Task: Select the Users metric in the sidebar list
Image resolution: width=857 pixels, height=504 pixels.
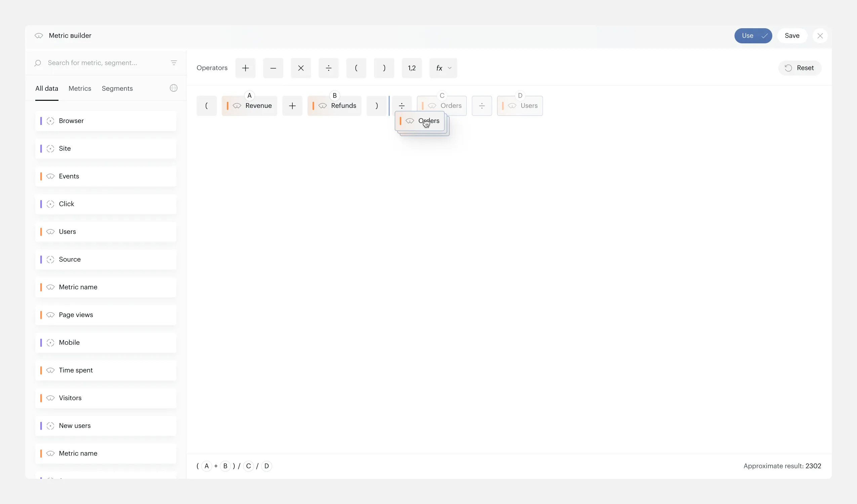Action: pos(106,232)
